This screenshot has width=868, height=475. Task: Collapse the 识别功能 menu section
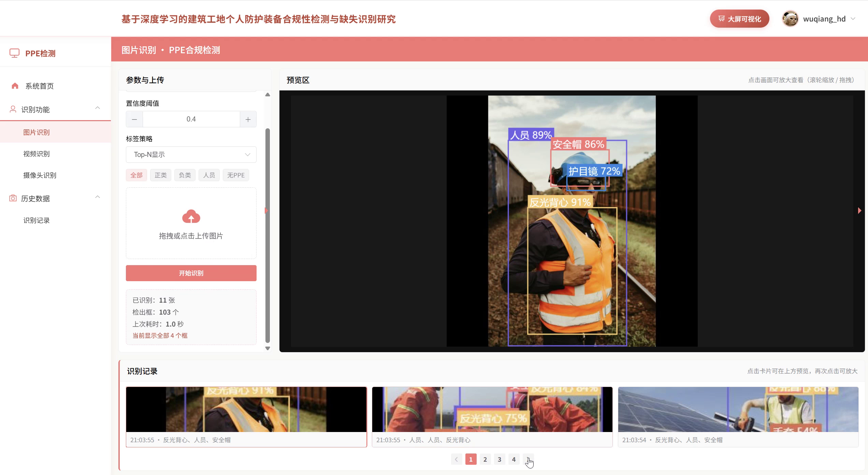tap(98, 108)
